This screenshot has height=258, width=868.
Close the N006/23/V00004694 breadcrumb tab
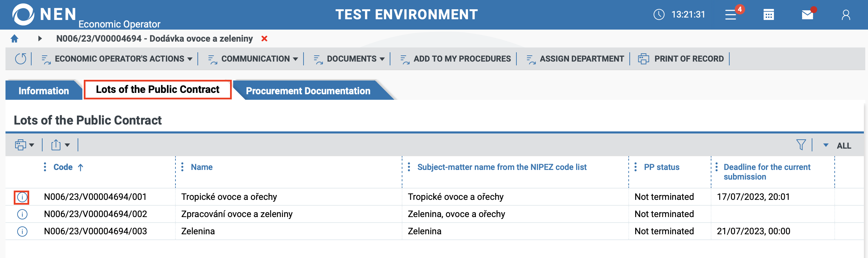click(264, 39)
